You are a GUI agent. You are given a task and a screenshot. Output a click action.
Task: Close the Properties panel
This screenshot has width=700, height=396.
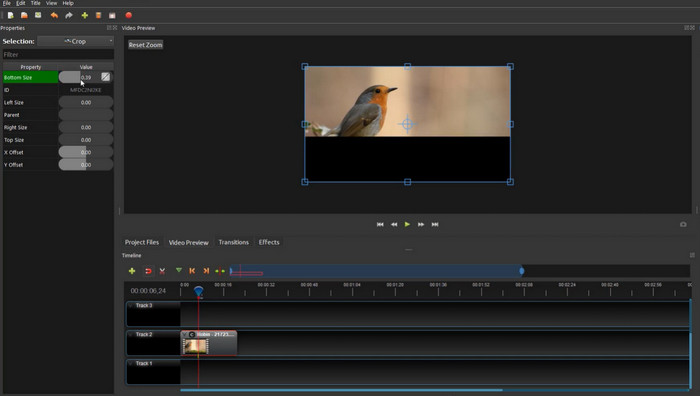(x=115, y=28)
